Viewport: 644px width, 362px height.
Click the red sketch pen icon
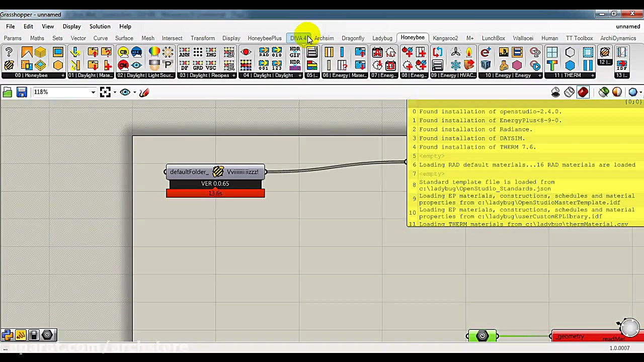[x=144, y=92]
